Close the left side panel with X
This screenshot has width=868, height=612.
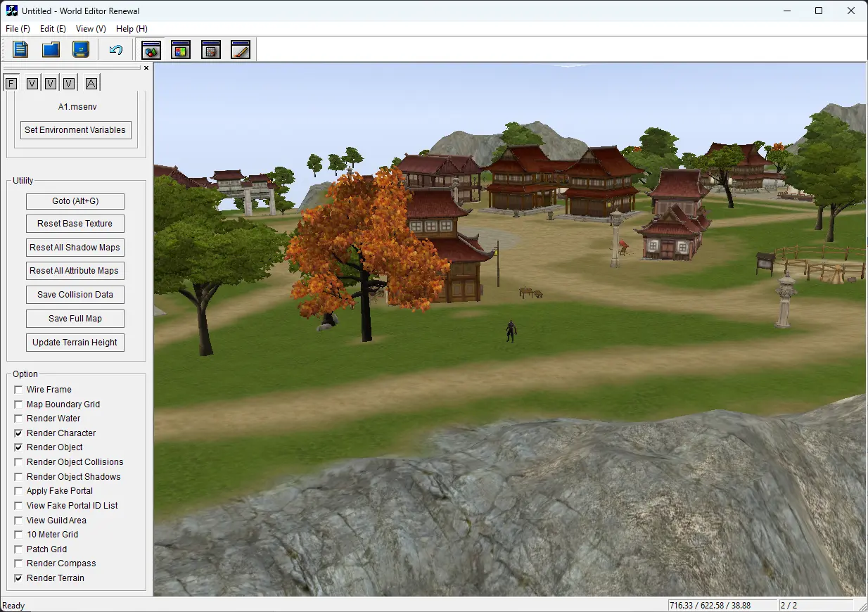point(146,68)
